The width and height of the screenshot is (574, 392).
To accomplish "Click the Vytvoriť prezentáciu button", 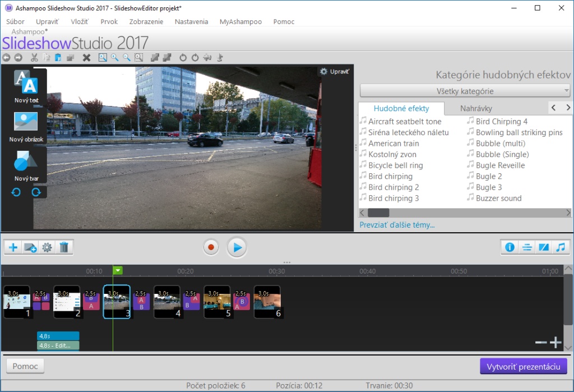I will (524, 366).
